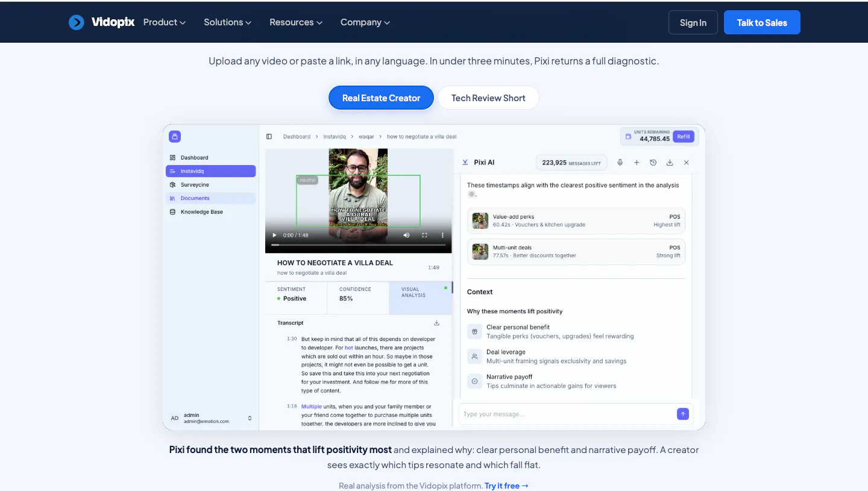Open the Visual Analysis tab
Screen dimensions: 868x491
click(420, 298)
